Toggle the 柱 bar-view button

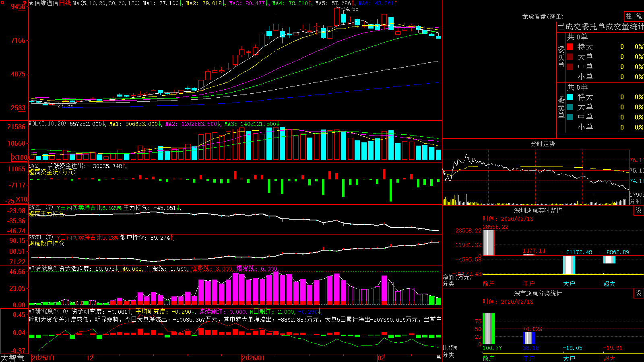click(629, 16)
